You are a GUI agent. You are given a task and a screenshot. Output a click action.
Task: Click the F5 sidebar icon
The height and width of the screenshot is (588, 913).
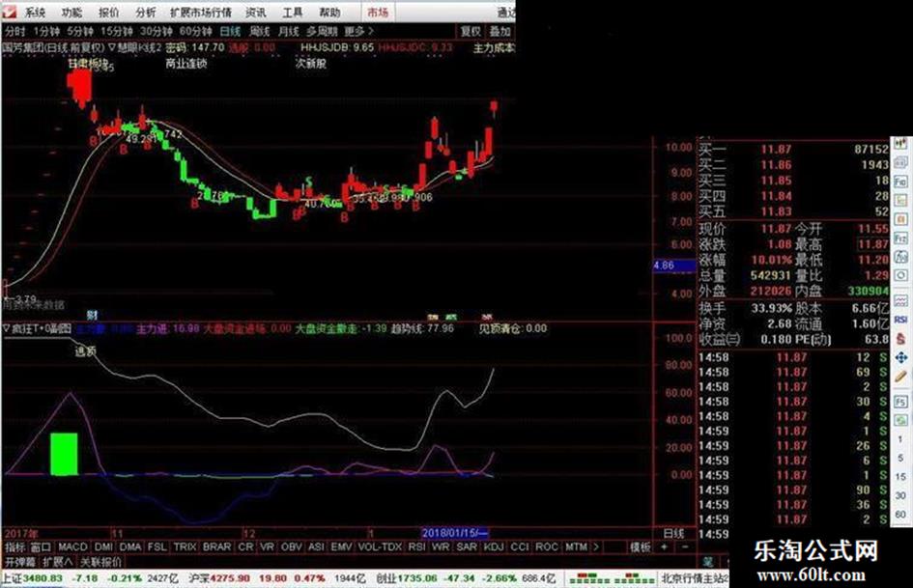pyautogui.click(x=901, y=402)
